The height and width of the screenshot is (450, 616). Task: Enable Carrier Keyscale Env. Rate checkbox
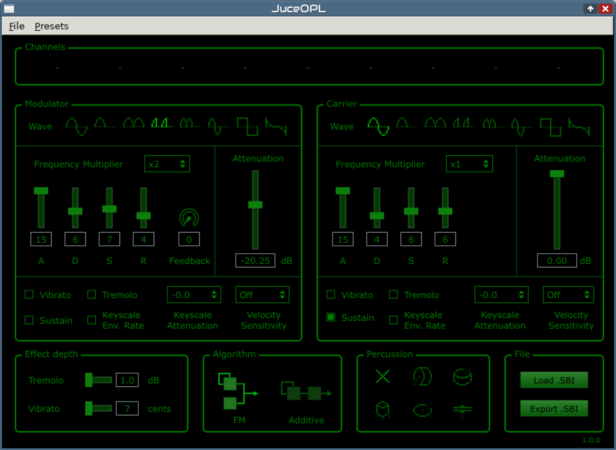tap(393, 320)
